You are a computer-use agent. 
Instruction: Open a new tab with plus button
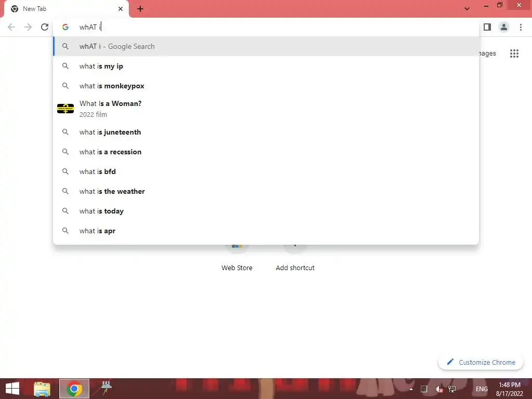click(x=140, y=9)
